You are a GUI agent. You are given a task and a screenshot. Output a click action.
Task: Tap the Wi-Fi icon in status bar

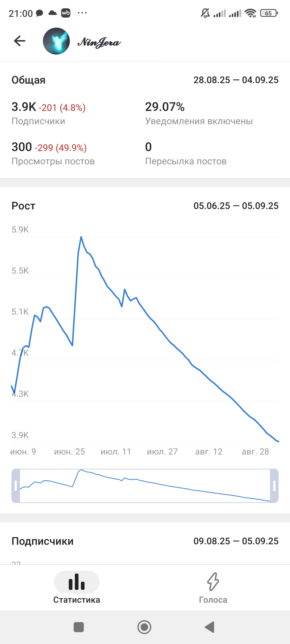[250, 13]
